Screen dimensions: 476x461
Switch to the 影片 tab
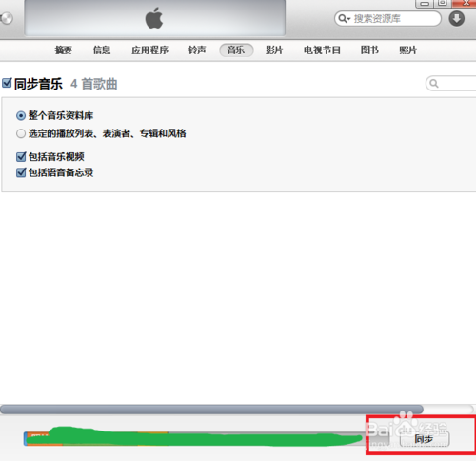[274, 50]
